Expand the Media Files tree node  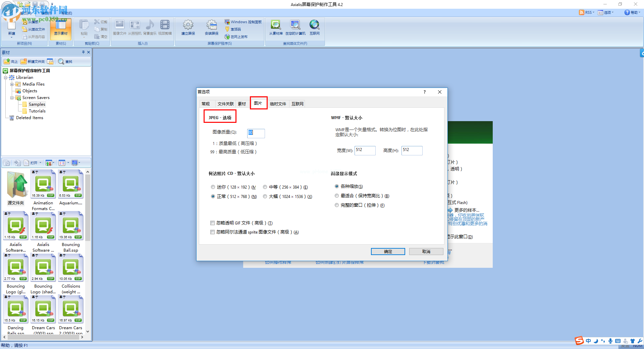click(11, 84)
